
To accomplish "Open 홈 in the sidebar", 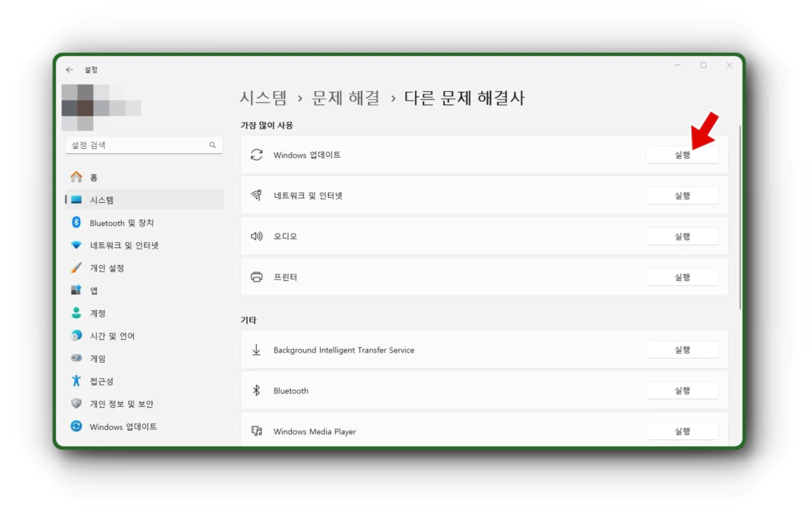I will (x=145, y=177).
